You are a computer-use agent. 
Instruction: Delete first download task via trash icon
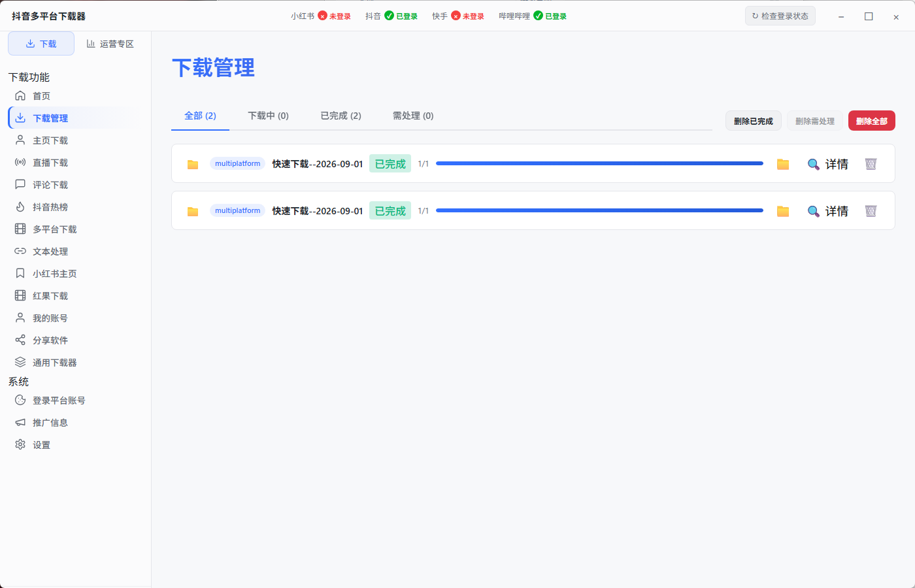click(x=871, y=164)
